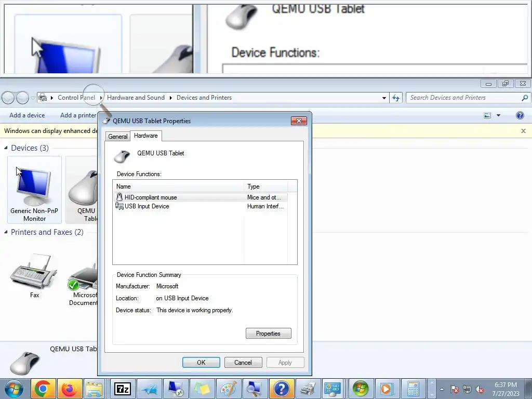Expand the arrow before Control Panel breadcrumb
Screen dimensions: 532x399
point(52,98)
